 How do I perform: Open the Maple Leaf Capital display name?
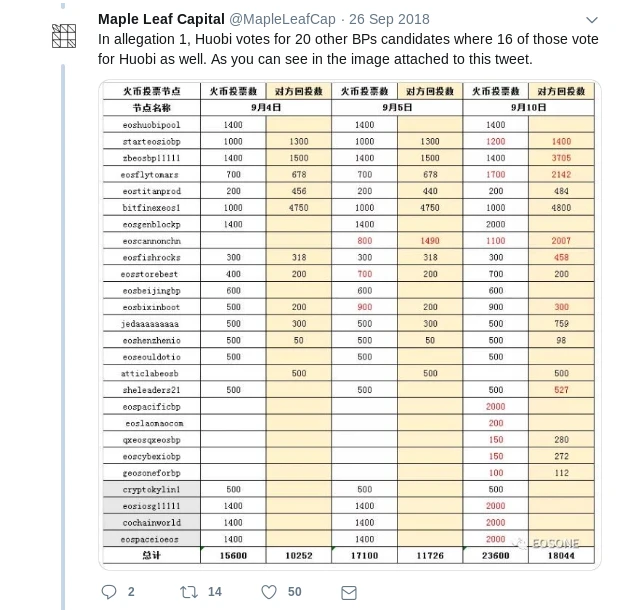(x=161, y=19)
